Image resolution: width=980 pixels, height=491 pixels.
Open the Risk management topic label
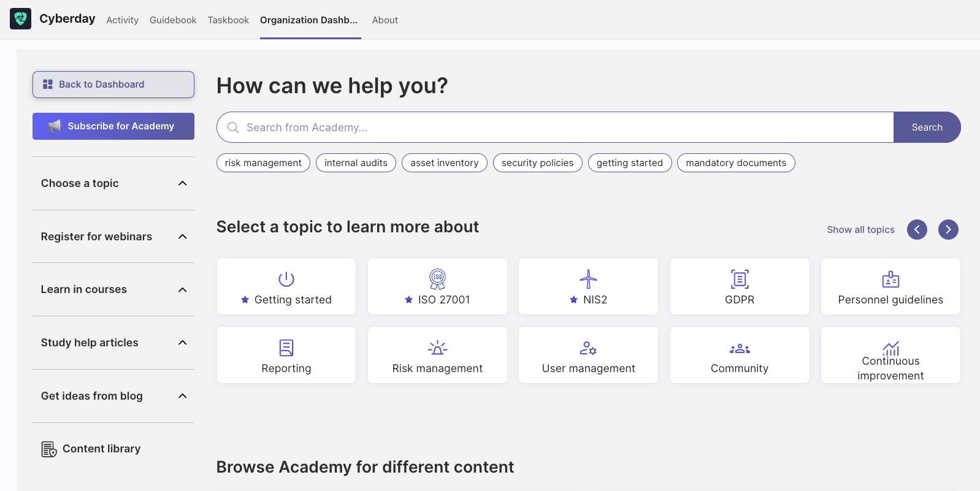pyautogui.click(x=437, y=368)
